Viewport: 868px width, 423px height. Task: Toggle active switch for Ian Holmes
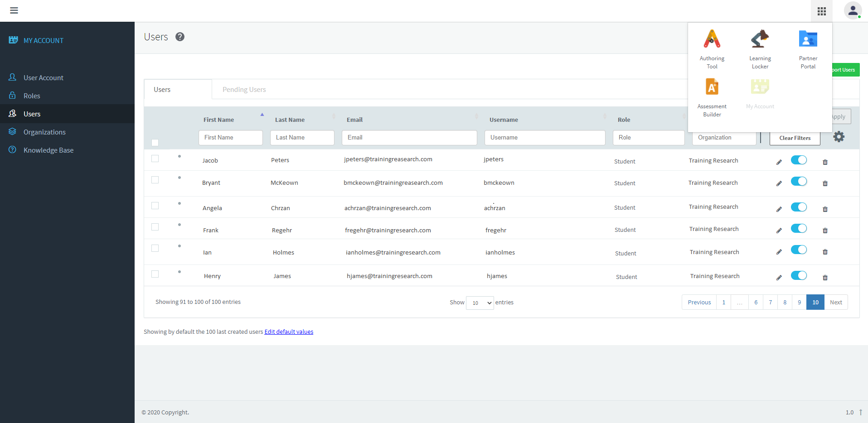tap(799, 250)
